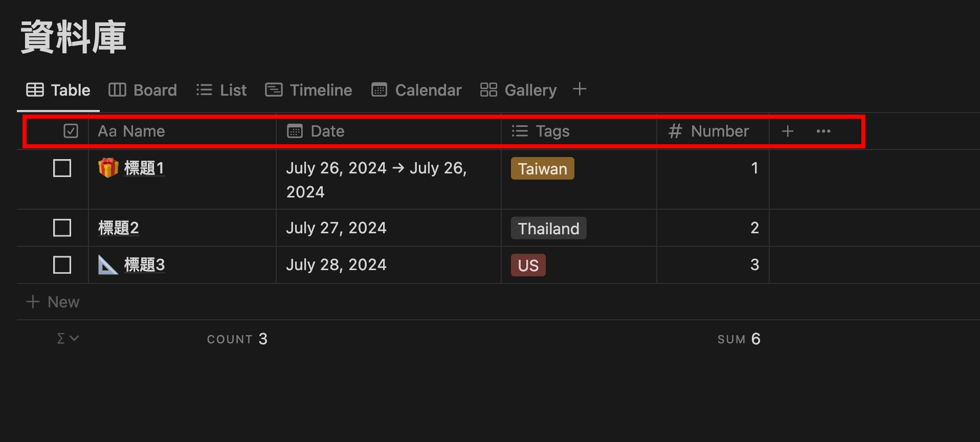Switch to the Board view tab
The image size is (980, 442).
[x=143, y=90]
